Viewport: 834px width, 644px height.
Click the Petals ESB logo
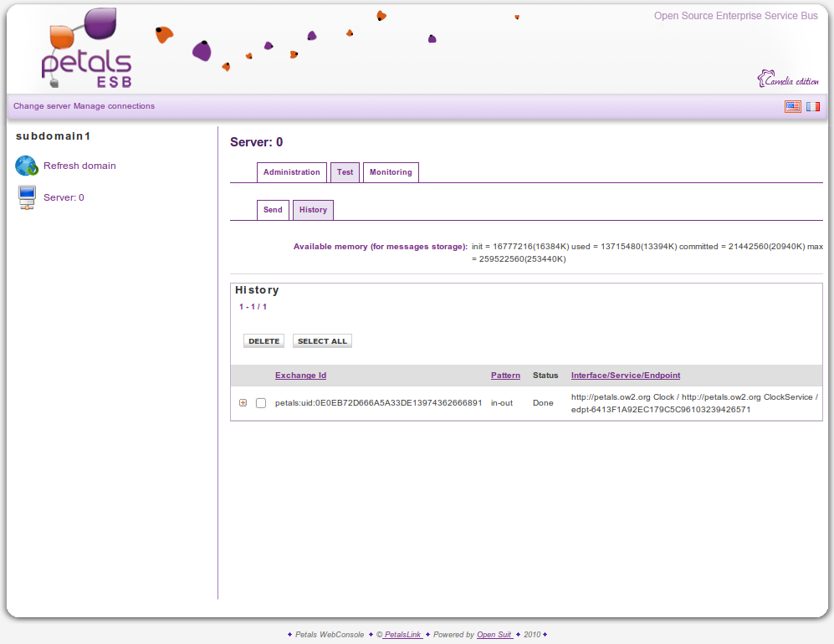(86, 50)
